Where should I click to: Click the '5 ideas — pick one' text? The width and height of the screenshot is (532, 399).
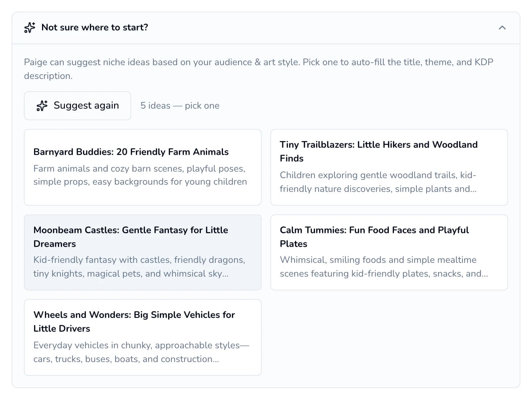[180, 106]
